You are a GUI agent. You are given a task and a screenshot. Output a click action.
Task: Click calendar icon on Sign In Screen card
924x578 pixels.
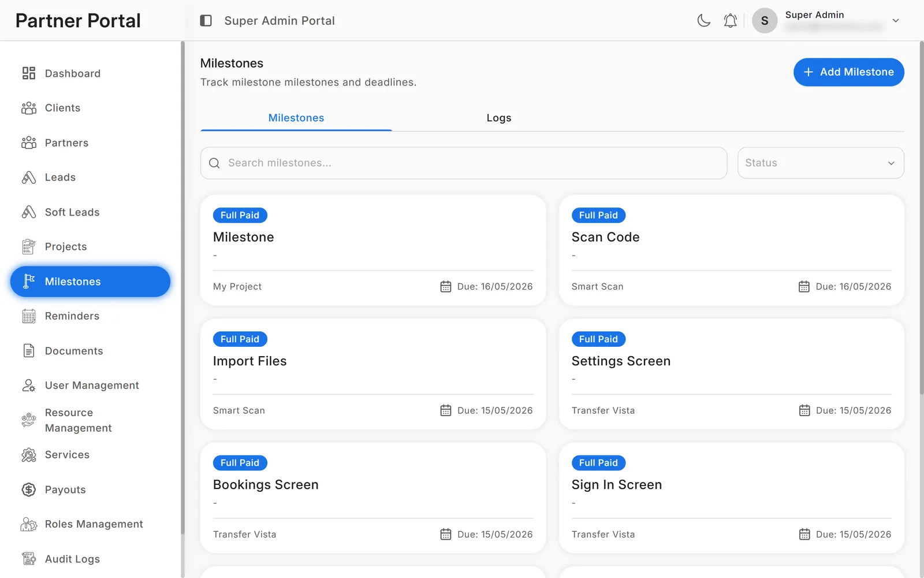tap(804, 534)
